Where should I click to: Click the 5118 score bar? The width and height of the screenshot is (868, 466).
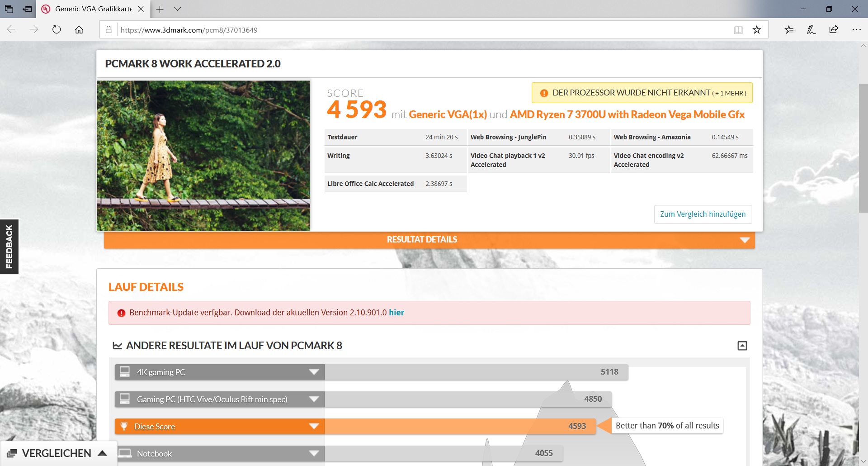[476, 372]
